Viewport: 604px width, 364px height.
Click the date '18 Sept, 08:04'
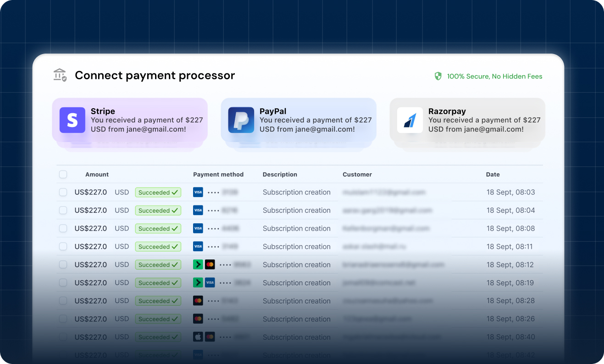pyautogui.click(x=511, y=210)
